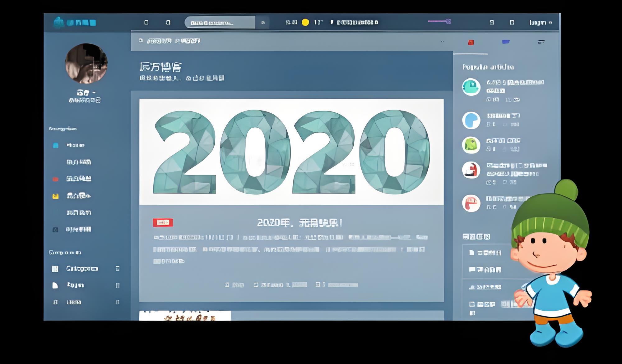
Task: Select the red icon sidebar item
Action: (55, 179)
